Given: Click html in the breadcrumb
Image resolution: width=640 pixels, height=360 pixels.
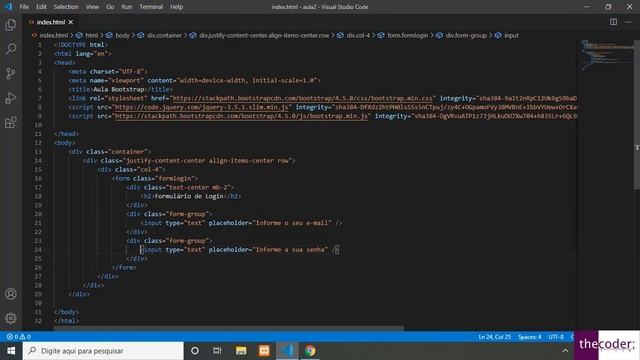Looking at the screenshot, I should tap(91, 36).
